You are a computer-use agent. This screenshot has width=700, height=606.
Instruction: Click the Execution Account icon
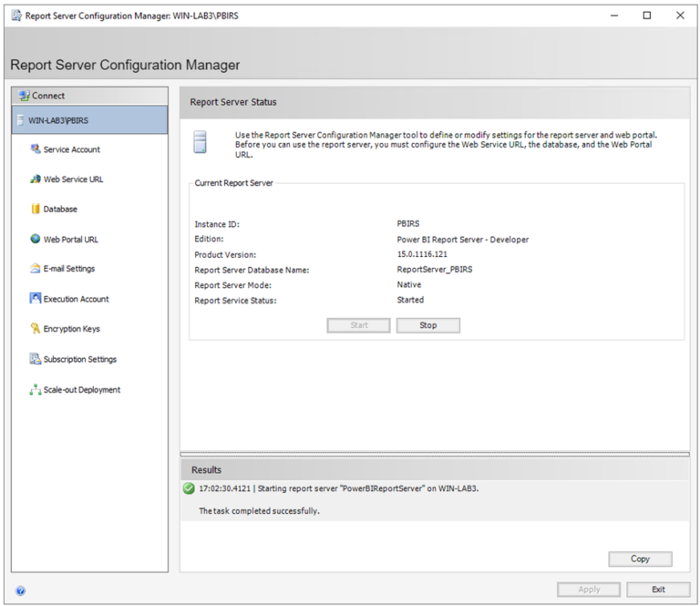[x=36, y=299]
